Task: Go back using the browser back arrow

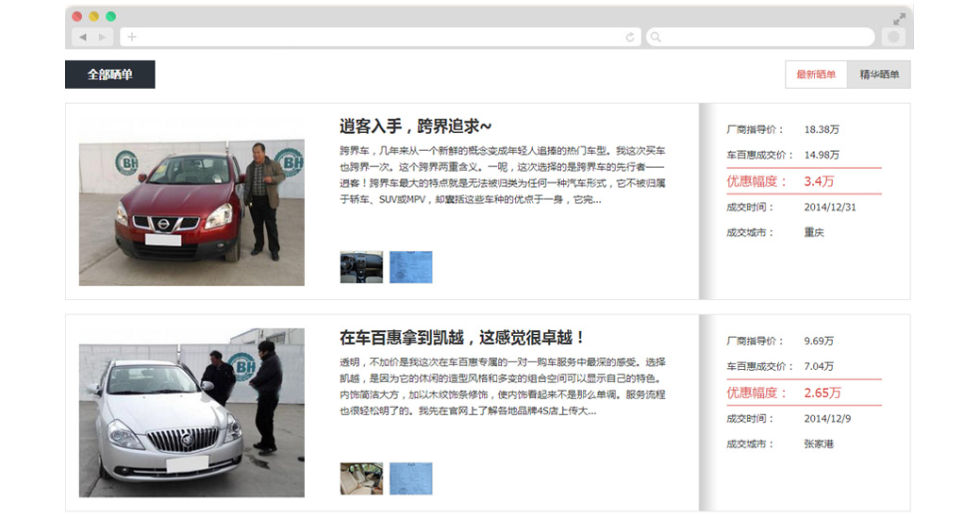Action: [x=83, y=38]
